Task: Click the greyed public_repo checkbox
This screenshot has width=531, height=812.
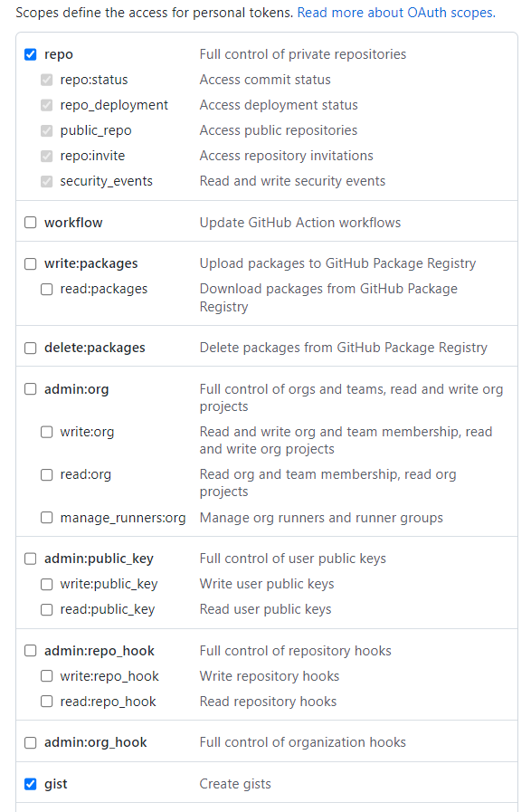Action: point(46,130)
